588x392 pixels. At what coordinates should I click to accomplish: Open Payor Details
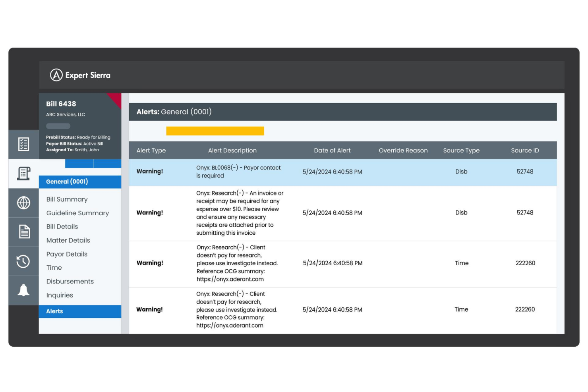coord(67,254)
